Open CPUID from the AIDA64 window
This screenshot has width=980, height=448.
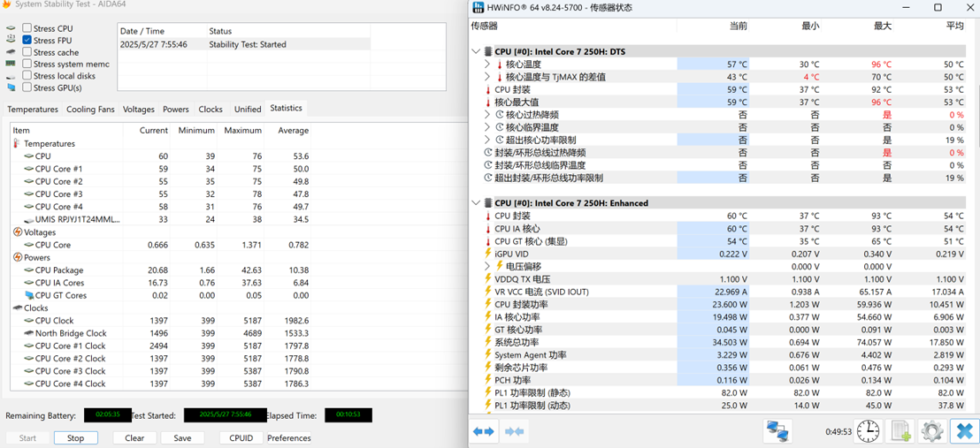click(241, 438)
